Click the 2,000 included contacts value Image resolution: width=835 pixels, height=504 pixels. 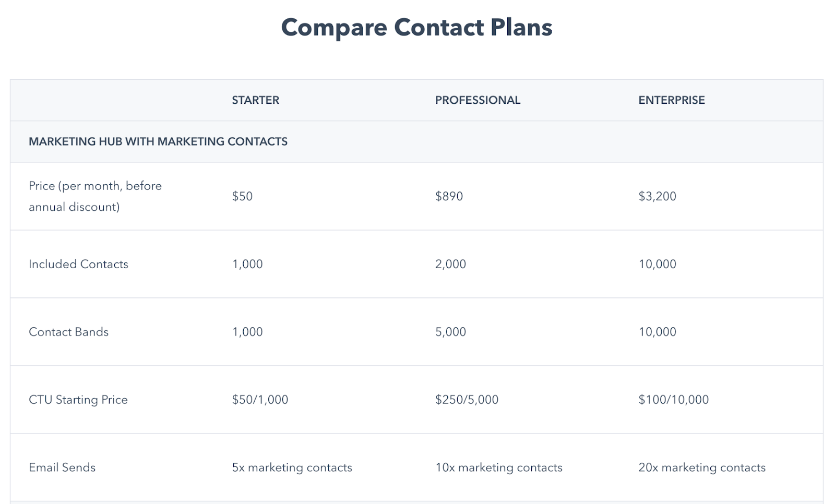tap(451, 264)
